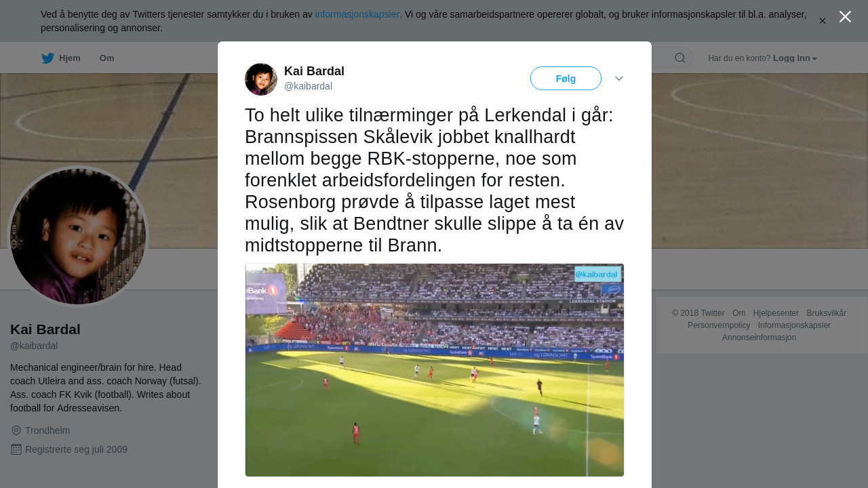Play the football match video in tweet
The height and width of the screenshot is (488, 868).
[x=435, y=370]
